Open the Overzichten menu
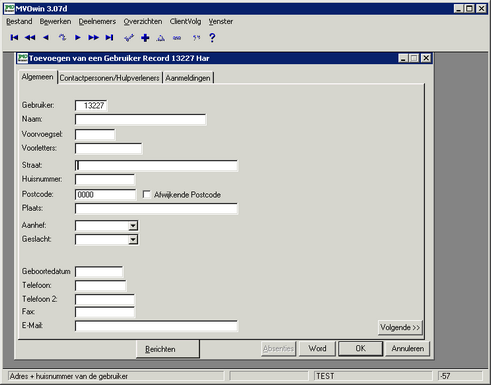This screenshot has width=491, height=385. click(x=143, y=22)
